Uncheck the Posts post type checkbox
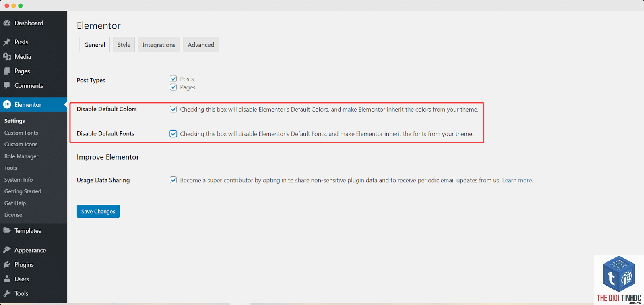 tap(173, 79)
